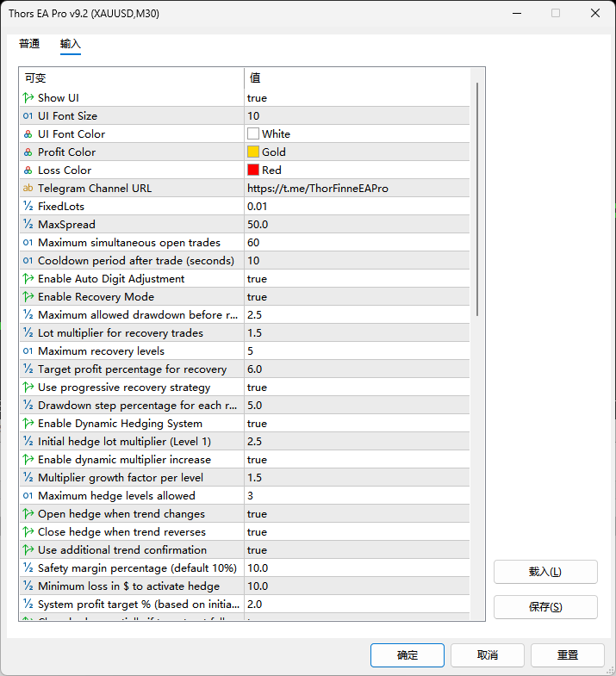Click the boolean icon next to Enable Dynamic Hedging System
The width and height of the screenshot is (616, 676).
pos(28,424)
